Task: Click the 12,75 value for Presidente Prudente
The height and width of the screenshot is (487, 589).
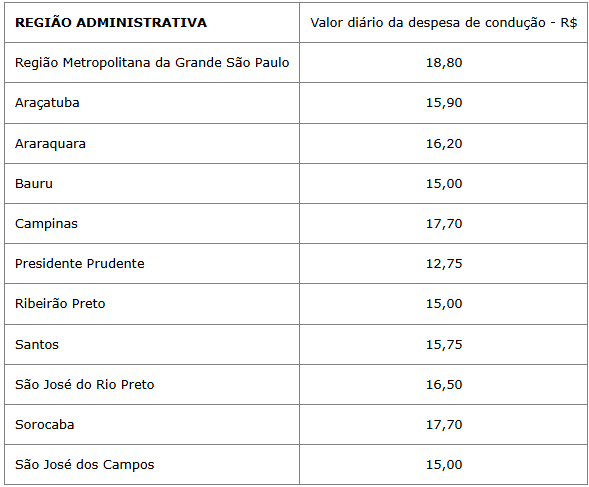Action: [443, 263]
